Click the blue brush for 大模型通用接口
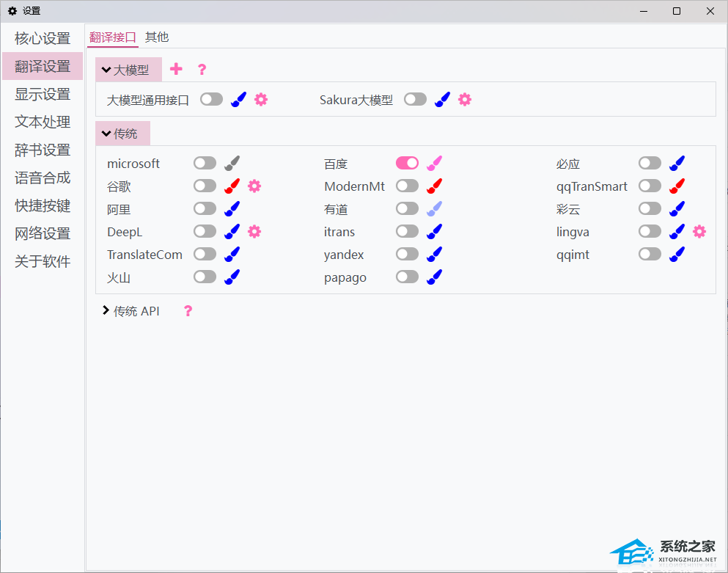This screenshot has width=728, height=573. pyautogui.click(x=238, y=100)
